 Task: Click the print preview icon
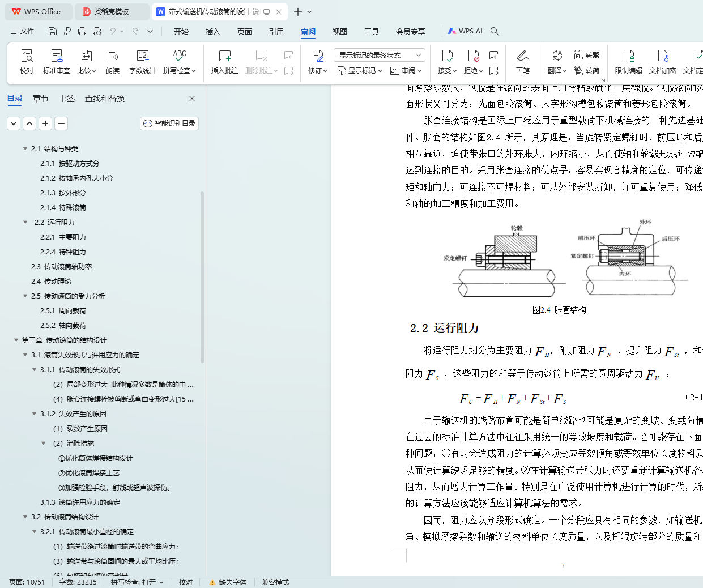coord(97,31)
